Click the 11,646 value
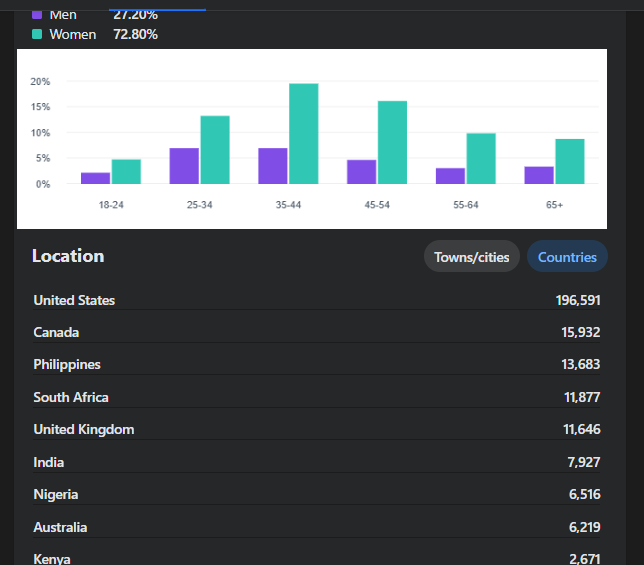 tap(582, 429)
